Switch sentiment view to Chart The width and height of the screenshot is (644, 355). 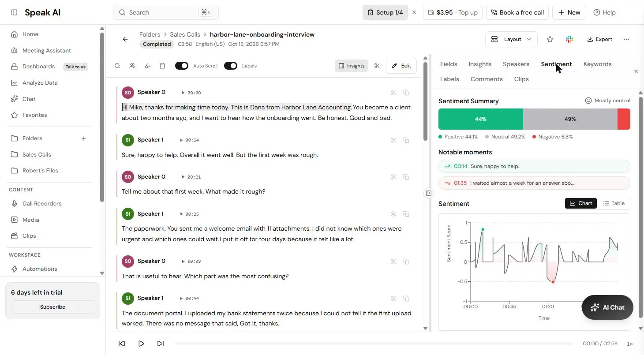581,203
